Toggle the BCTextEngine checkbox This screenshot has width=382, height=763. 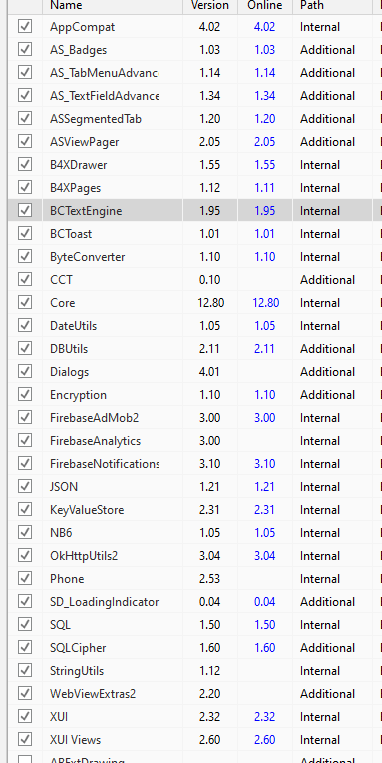25,210
